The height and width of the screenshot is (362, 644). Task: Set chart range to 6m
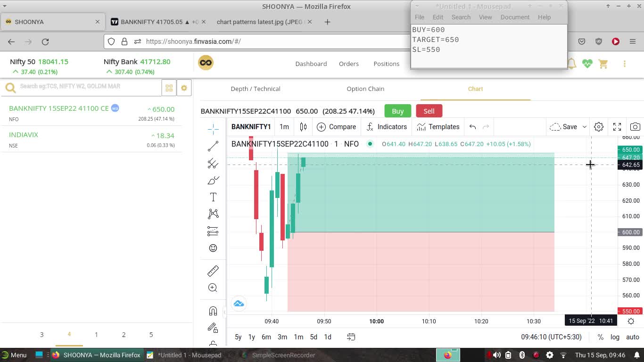click(x=266, y=337)
